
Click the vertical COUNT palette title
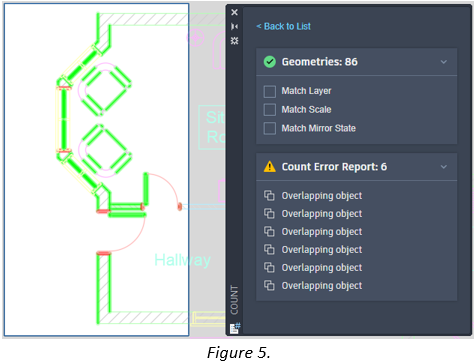[234, 300]
